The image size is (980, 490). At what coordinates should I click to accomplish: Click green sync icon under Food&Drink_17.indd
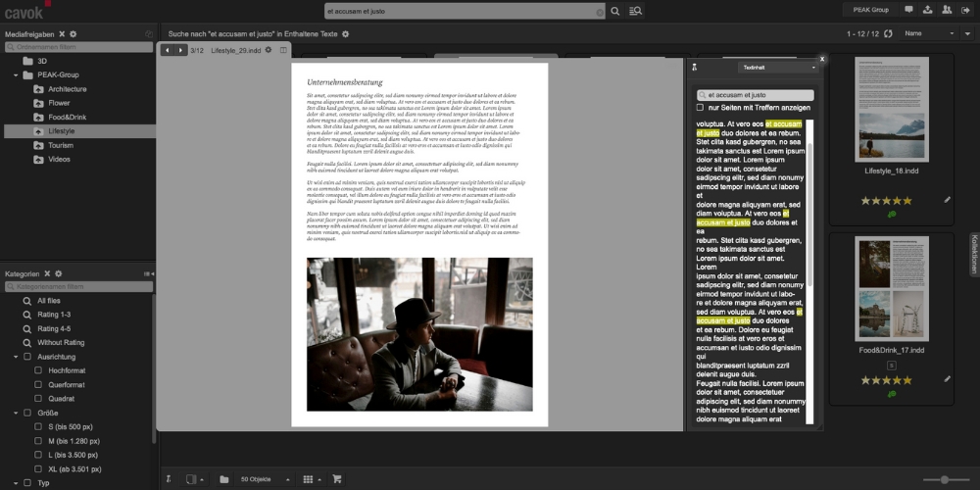point(892,394)
